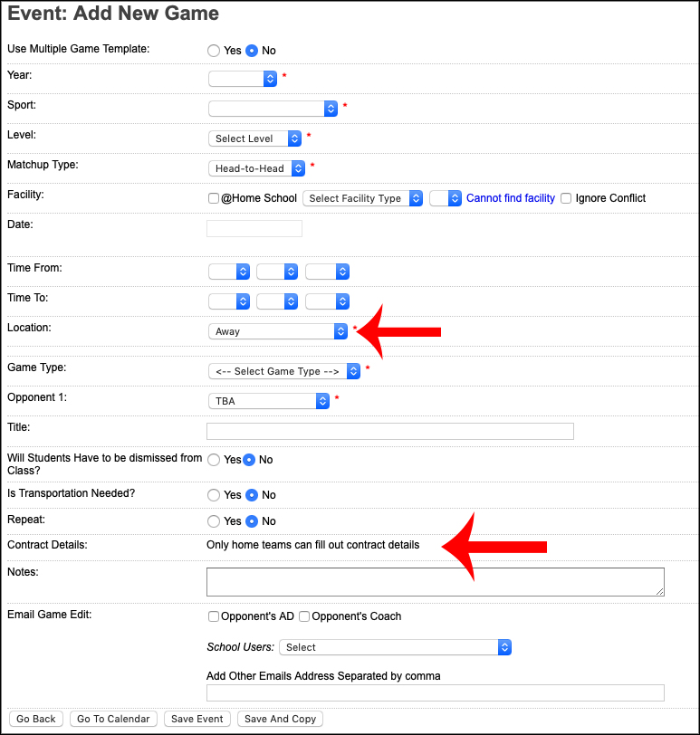The height and width of the screenshot is (735, 700).
Task: Open the small facility dropdown beside Facility Type
Action: 446,198
